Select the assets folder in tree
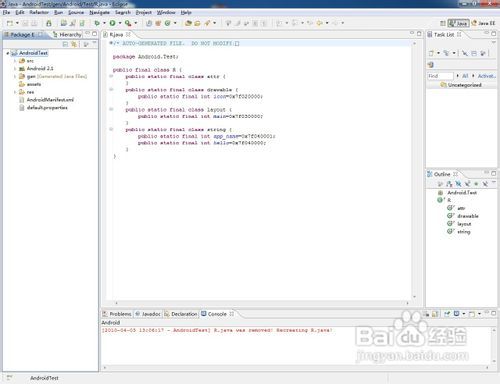Image resolution: width=500 pixels, height=384 pixels. click(x=30, y=84)
